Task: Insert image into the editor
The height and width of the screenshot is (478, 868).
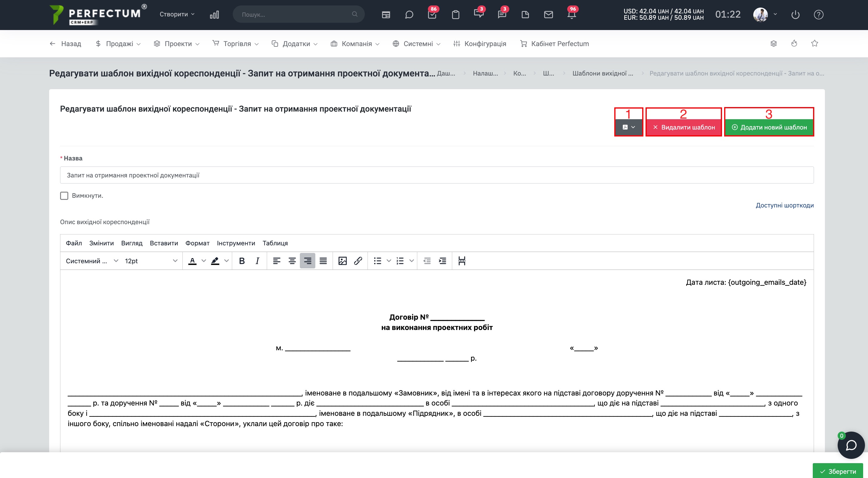Action: click(342, 261)
